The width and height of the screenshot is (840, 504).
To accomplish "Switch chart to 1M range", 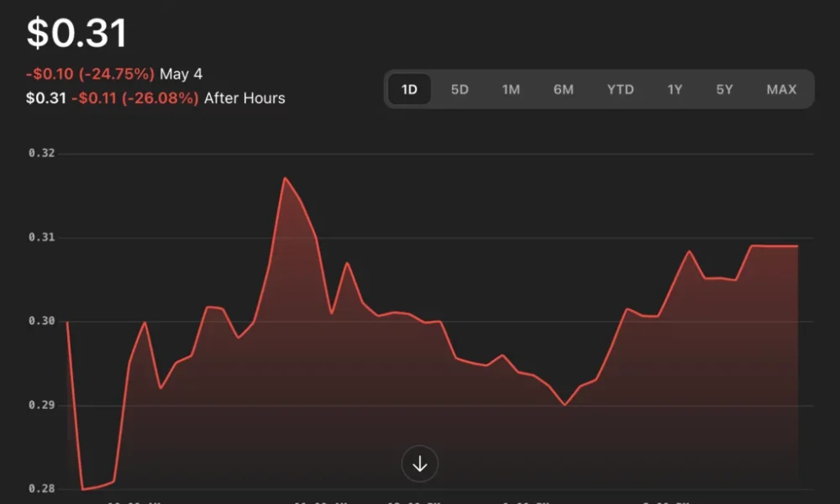I will pyautogui.click(x=511, y=89).
